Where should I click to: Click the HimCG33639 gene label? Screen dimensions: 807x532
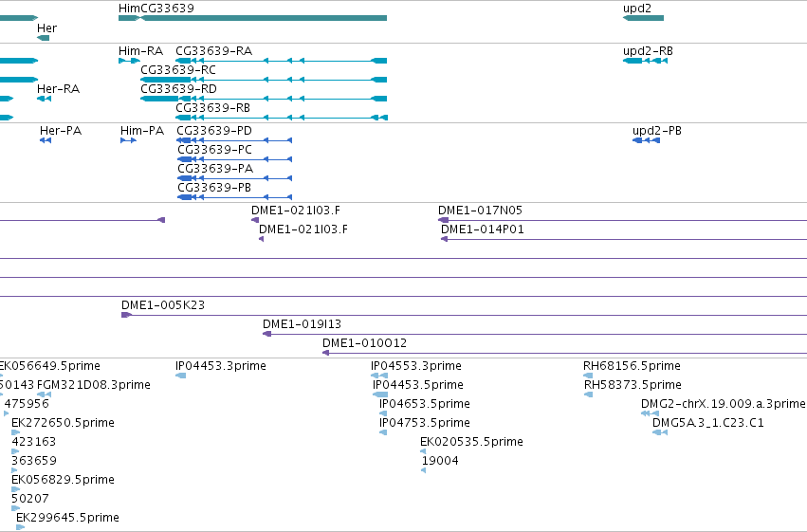156,9
